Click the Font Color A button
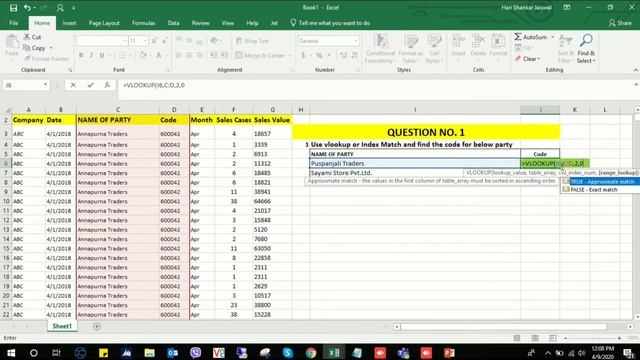The width and height of the screenshot is (640, 360). coord(159,55)
